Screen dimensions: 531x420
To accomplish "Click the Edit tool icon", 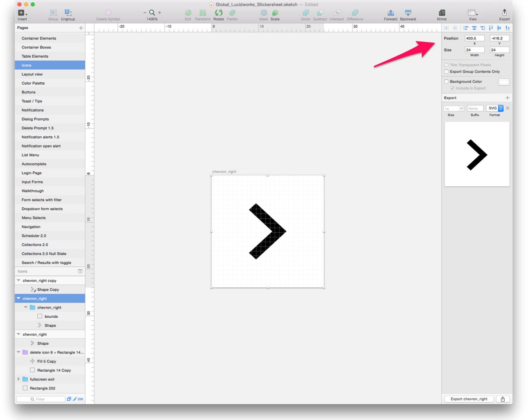I will [188, 13].
